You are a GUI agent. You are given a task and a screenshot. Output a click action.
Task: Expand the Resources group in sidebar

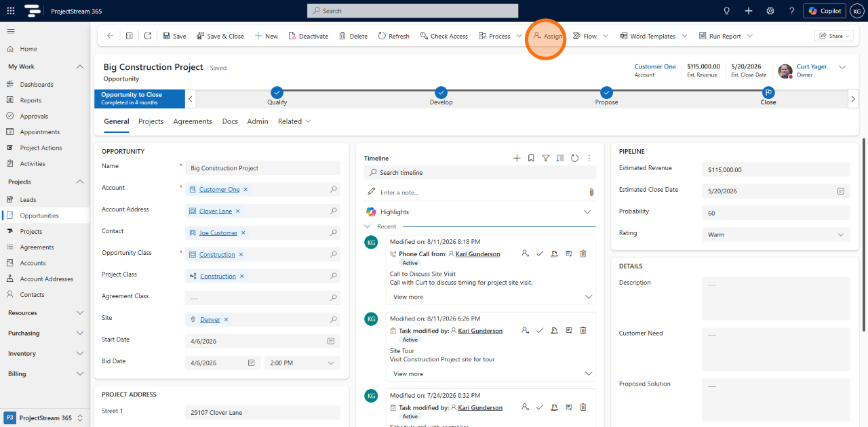click(80, 312)
